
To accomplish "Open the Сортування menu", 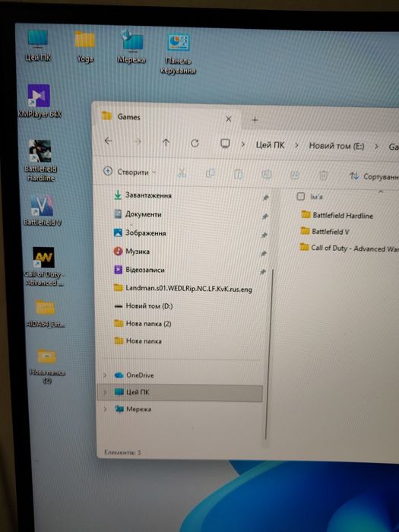I will coord(374,176).
